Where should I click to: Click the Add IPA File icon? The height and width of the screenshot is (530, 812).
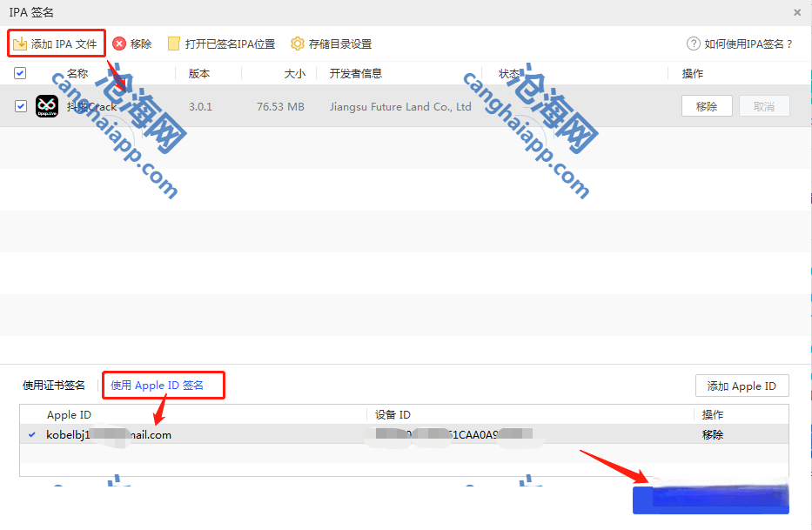20,44
